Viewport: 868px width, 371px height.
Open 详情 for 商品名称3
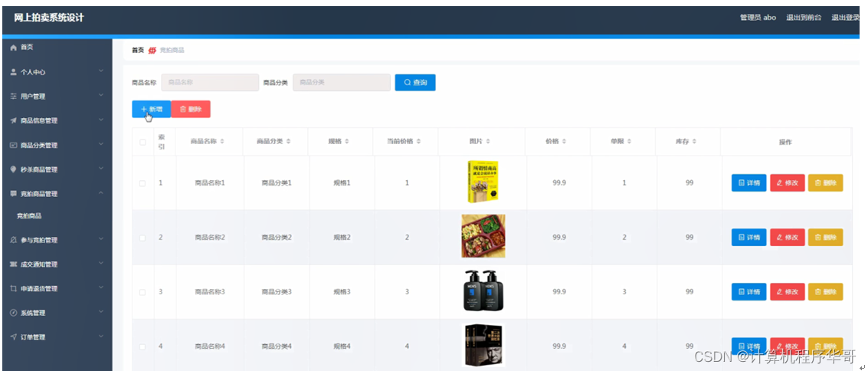pos(749,291)
